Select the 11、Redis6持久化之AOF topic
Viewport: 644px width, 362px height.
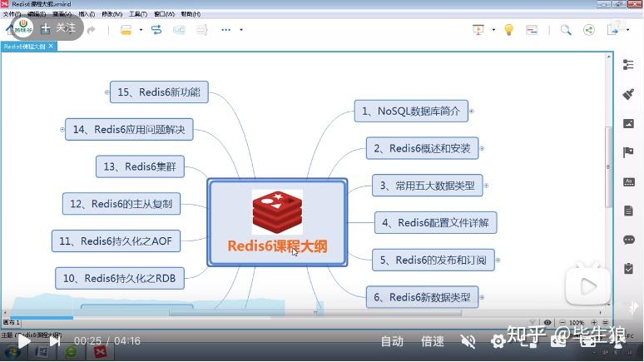pos(116,241)
